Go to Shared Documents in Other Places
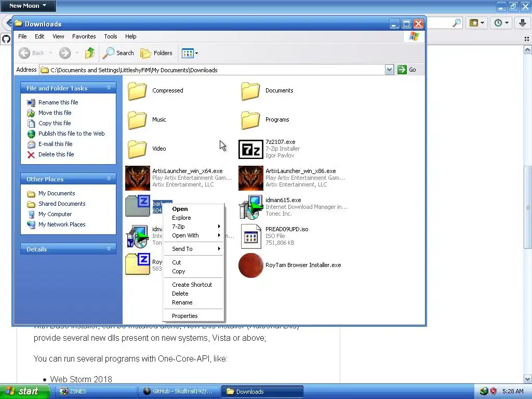This screenshot has height=399, width=532. pos(62,204)
